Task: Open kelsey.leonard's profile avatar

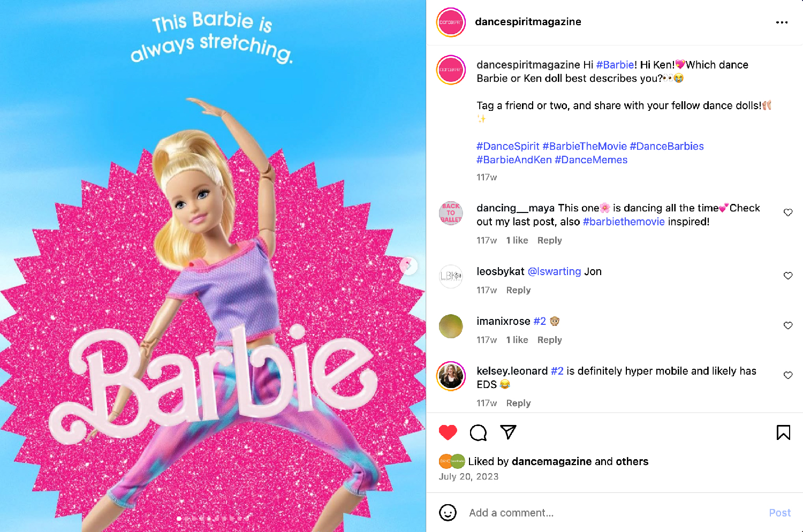Action: [x=451, y=376]
